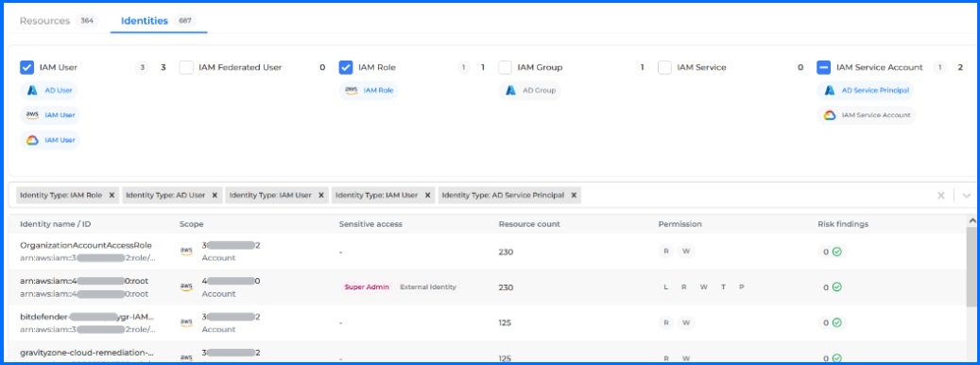Viewport: 980px width, 365px height.
Task: Remove the Identity Type: AD Service Principal filter
Action: click(573, 196)
